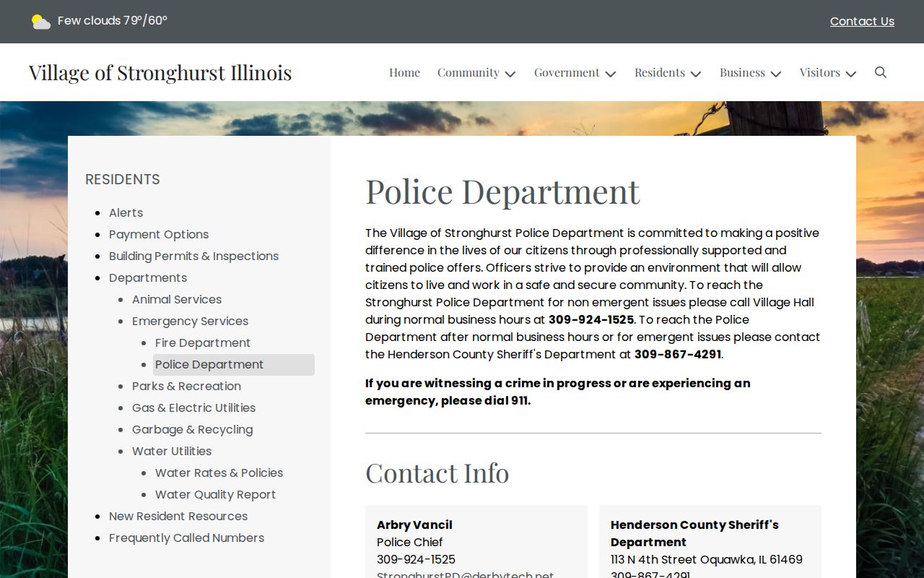Click the bold dial 911 emergency notice
924x578 pixels.
(557, 392)
